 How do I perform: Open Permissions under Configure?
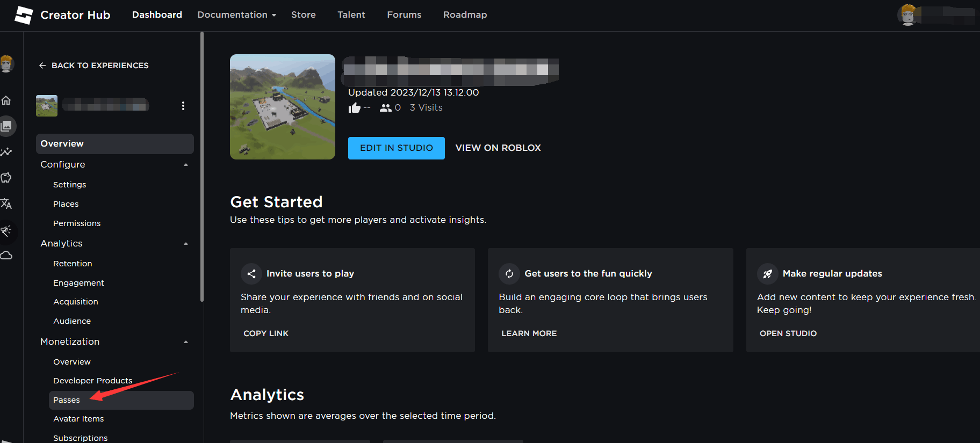pos(77,223)
